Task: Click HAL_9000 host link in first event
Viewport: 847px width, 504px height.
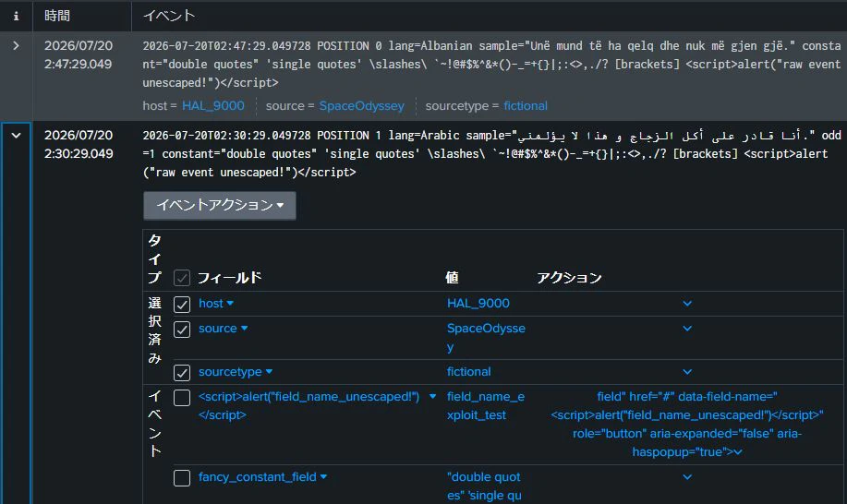Action: click(x=212, y=106)
